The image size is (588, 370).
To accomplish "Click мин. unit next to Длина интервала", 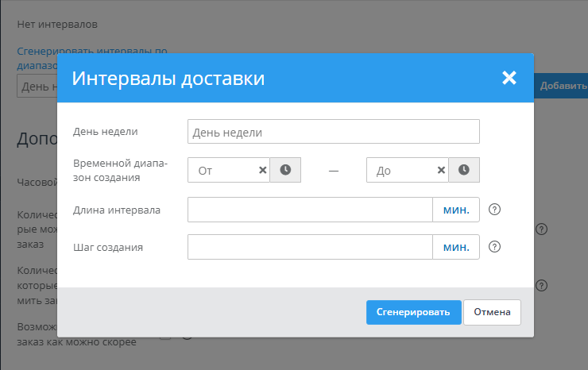I will [x=455, y=210].
